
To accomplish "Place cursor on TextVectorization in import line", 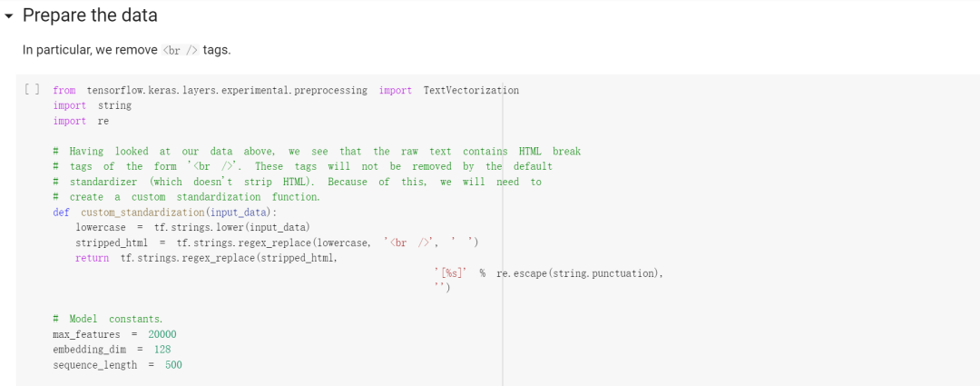I will tap(471, 90).
